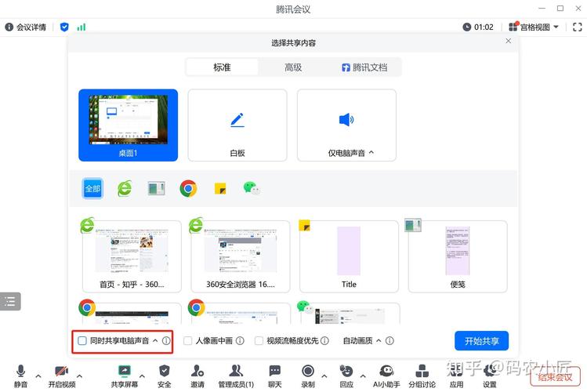The width and height of the screenshot is (587, 392).
Task: Open 管理成员(1) panel
Action: coord(236,376)
